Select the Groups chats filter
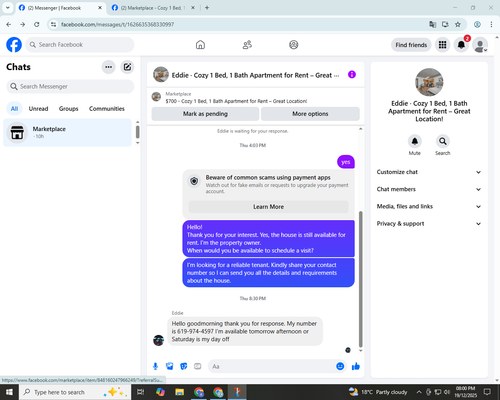The image size is (500, 400). click(x=68, y=109)
